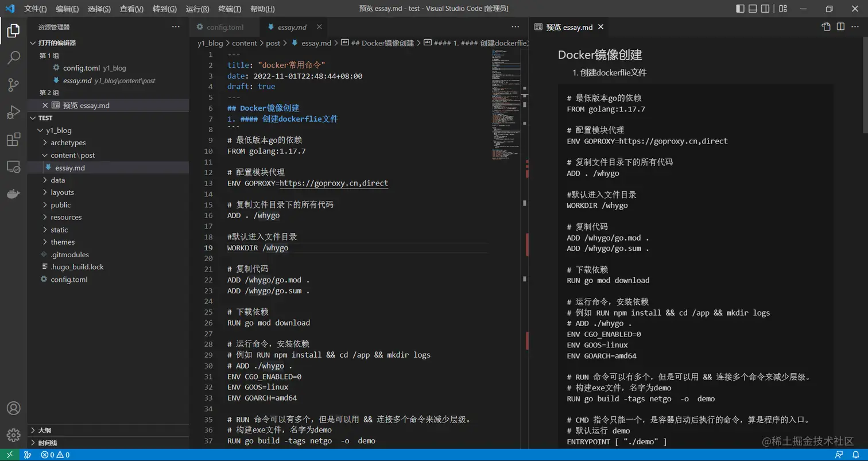Open notifications bell in status bar
The width and height of the screenshot is (868, 461).
coord(855,455)
